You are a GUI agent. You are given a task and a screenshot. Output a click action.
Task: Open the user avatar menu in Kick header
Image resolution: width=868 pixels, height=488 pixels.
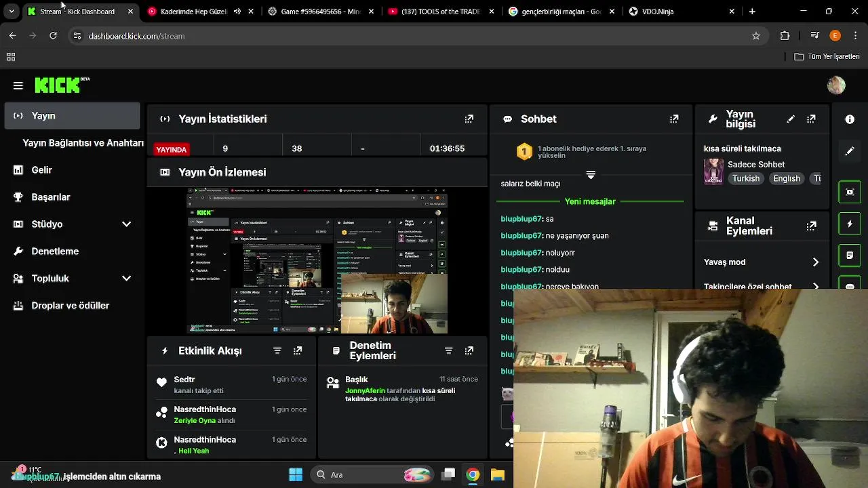836,85
